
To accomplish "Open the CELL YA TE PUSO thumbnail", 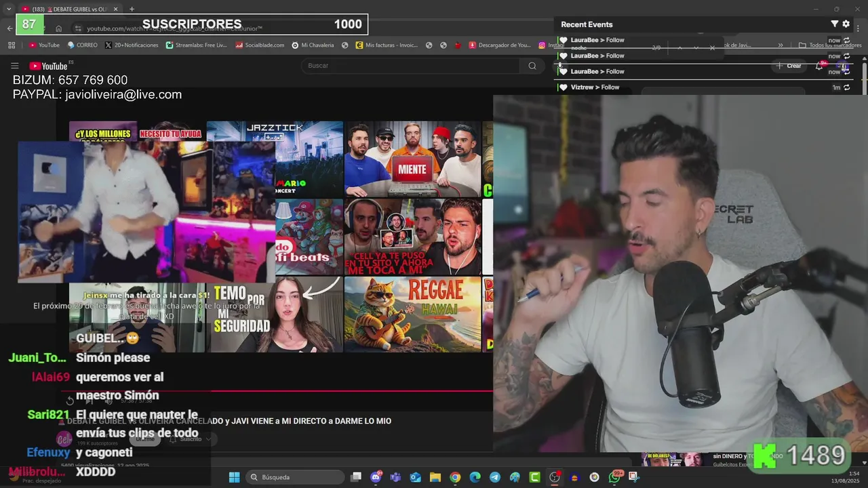I will pyautogui.click(x=412, y=237).
